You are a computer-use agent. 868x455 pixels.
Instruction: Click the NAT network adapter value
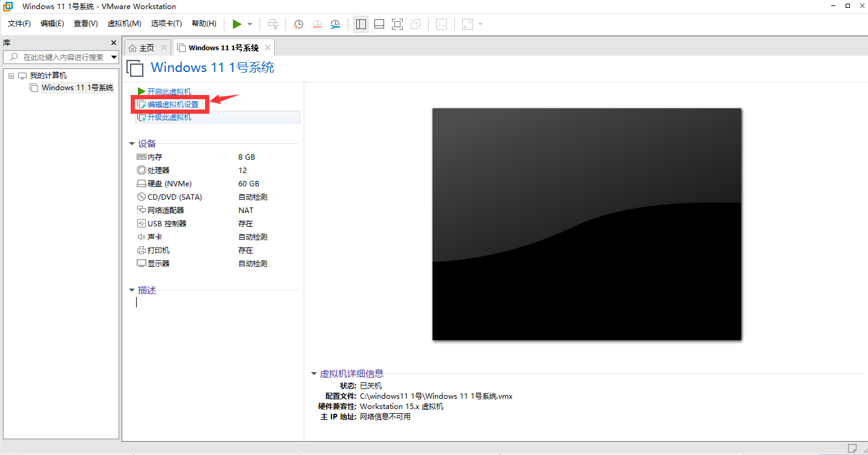coord(246,211)
